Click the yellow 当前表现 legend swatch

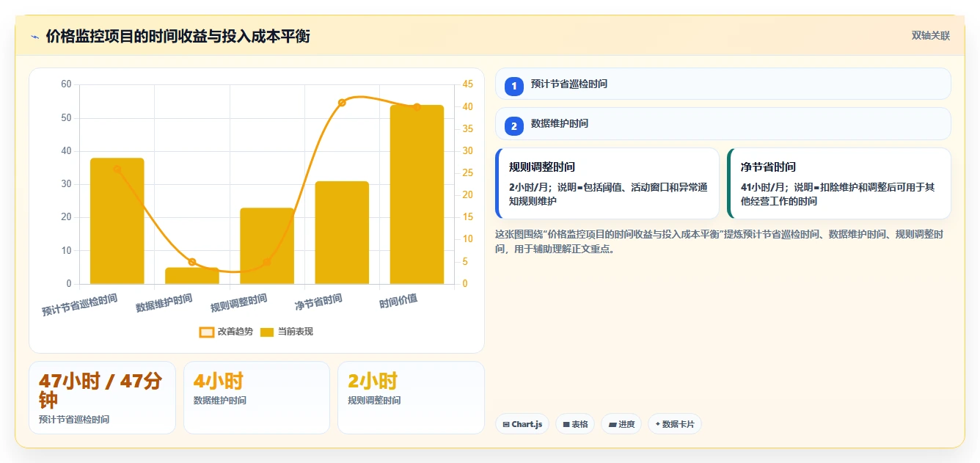pos(267,332)
